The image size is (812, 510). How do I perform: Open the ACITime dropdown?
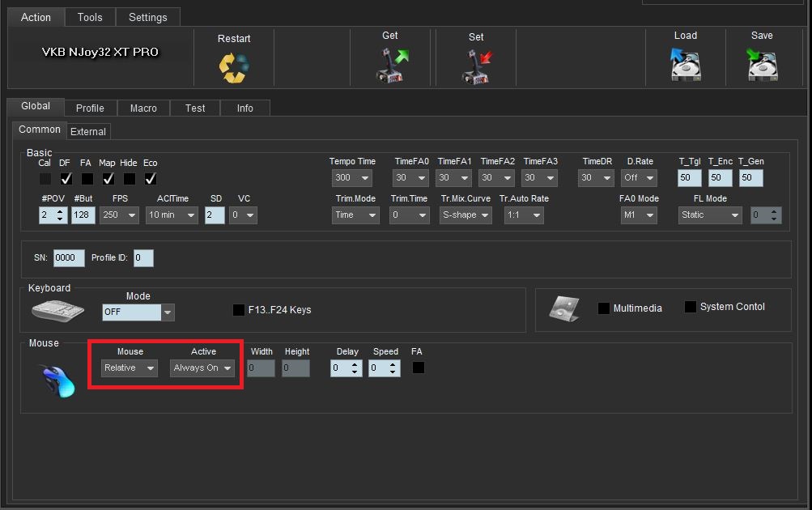tap(172, 215)
